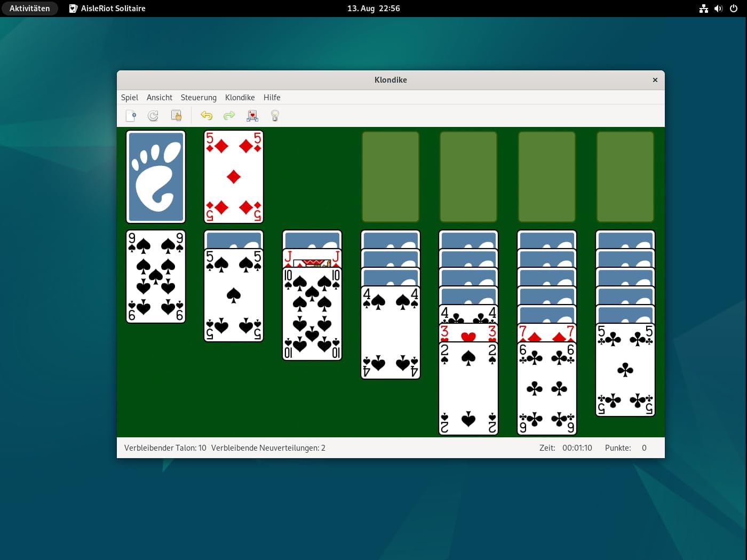Open the Hilfe menu
747x560 pixels.
click(x=272, y=98)
